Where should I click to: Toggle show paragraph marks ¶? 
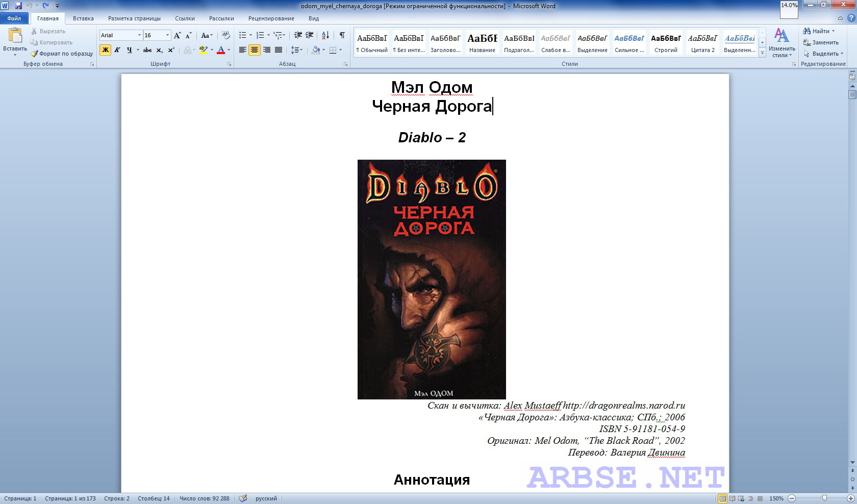(x=342, y=35)
